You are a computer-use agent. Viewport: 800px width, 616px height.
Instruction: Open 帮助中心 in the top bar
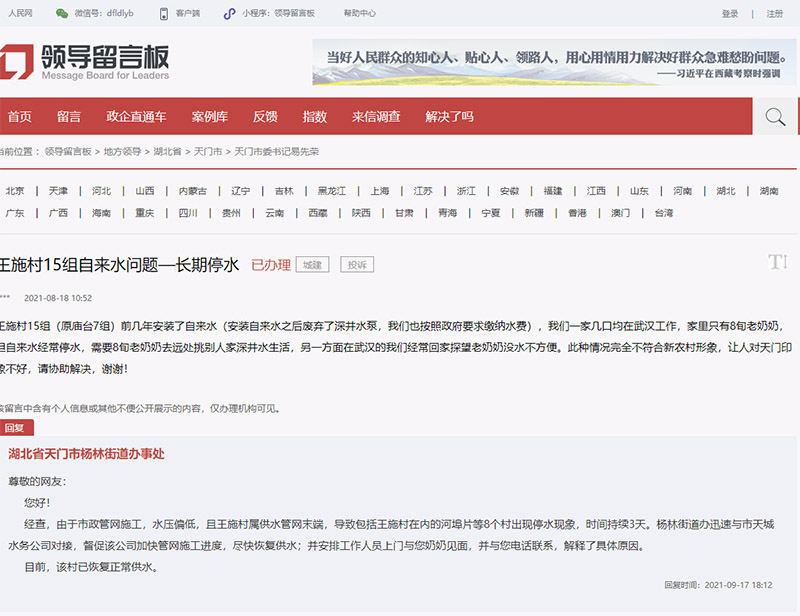360,14
